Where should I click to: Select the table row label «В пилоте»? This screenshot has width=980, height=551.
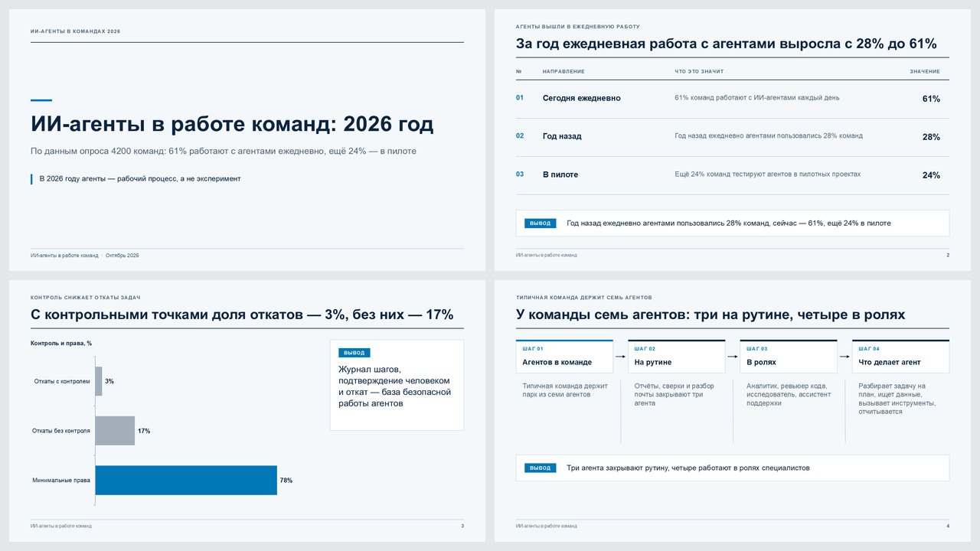560,174
